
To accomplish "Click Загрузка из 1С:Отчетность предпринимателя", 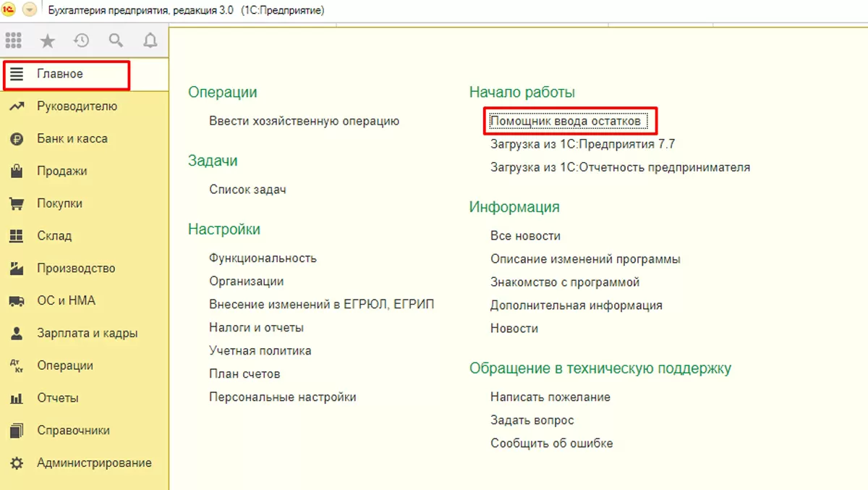I will [x=620, y=167].
